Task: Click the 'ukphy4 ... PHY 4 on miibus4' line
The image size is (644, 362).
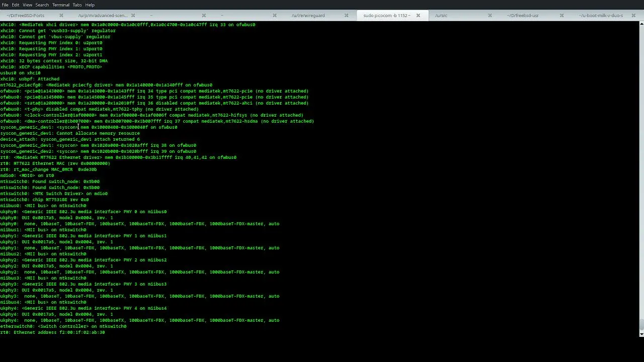Action: click(x=83, y=308)
